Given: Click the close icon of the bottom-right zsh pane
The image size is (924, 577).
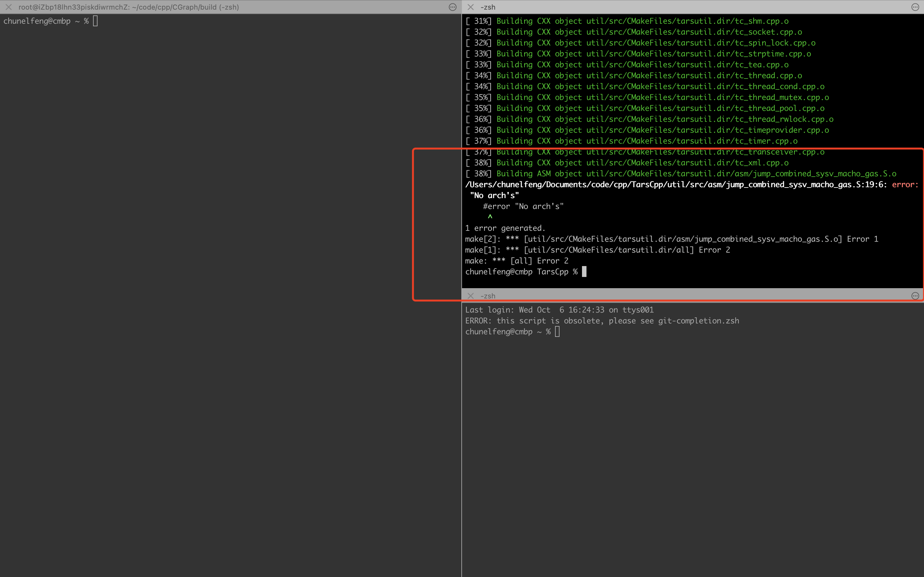Looking at the screenshot, I should pyautogui.click(x=470, y=296).
